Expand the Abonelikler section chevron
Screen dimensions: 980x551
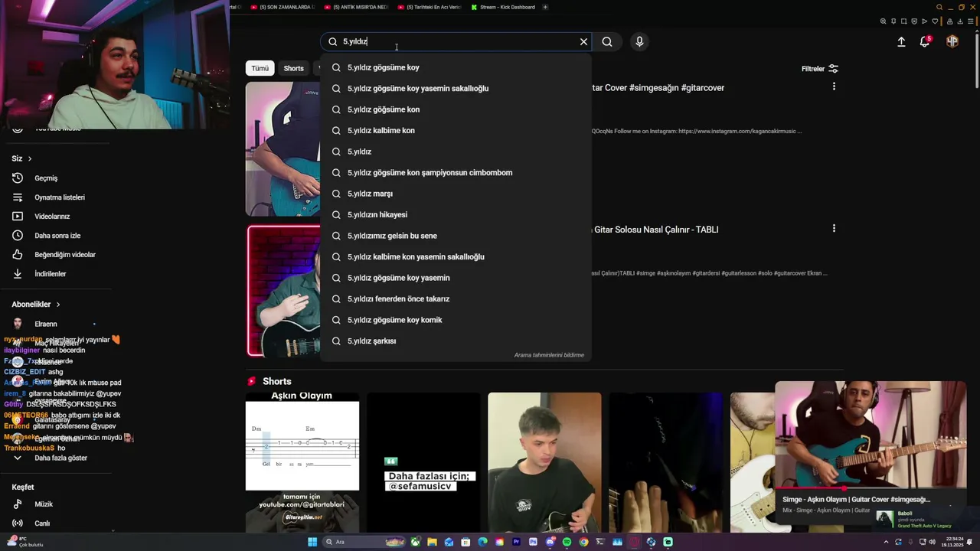click(57, 305)
